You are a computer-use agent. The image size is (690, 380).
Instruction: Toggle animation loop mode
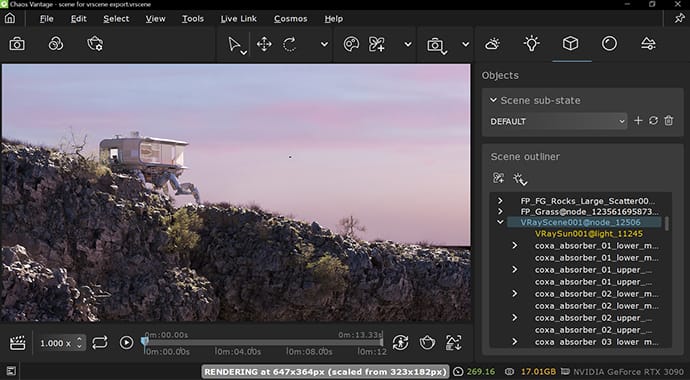(x=100, y=343)
